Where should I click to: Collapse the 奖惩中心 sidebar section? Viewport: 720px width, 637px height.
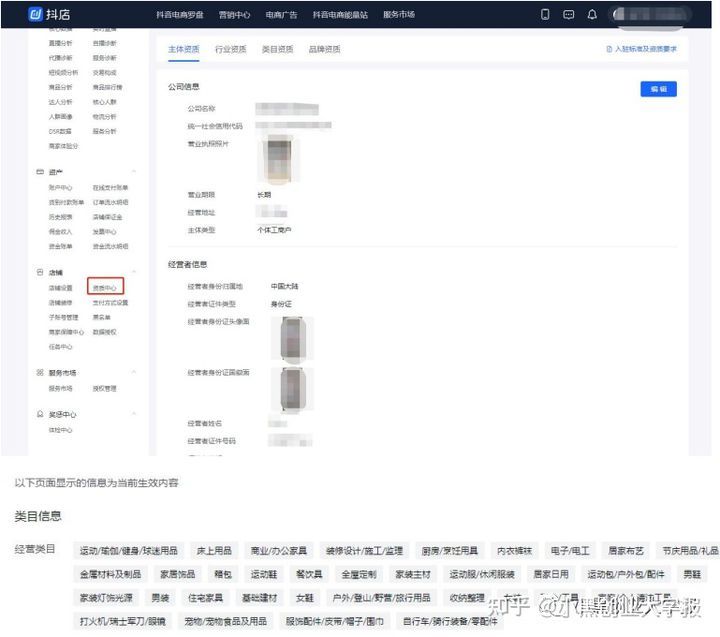pos(134,414)
